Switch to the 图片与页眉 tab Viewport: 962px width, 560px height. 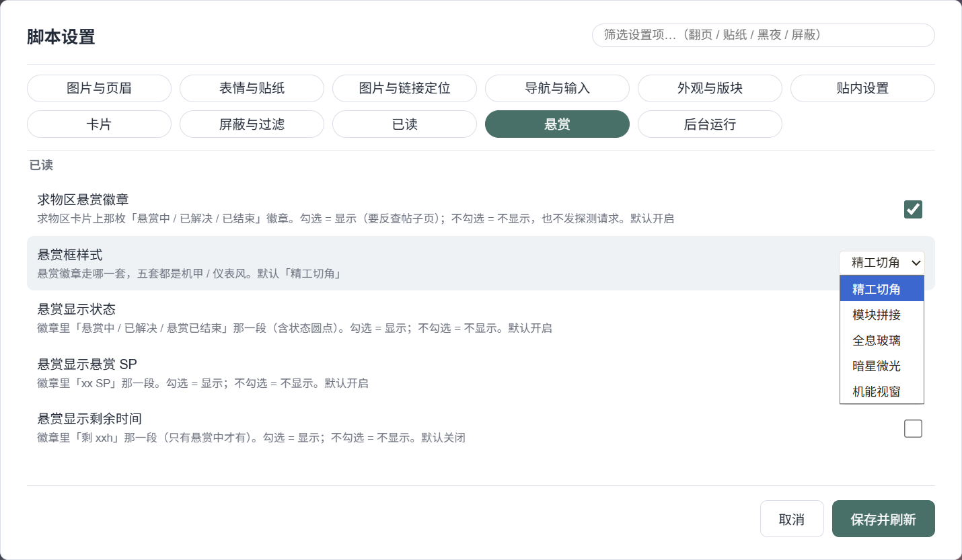99,88
